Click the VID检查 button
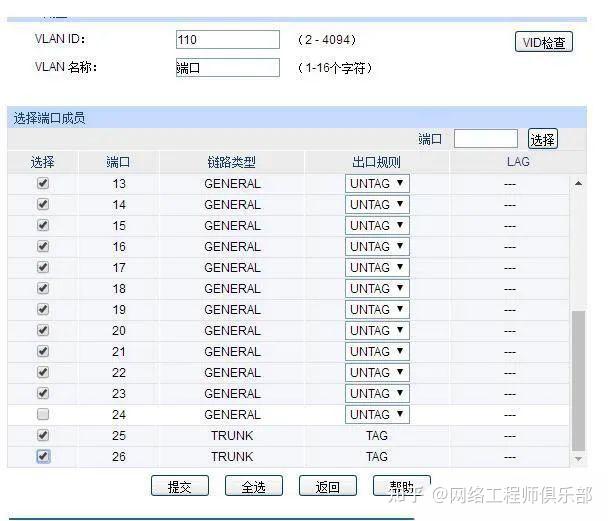The width and height of the screenshot is (608, 521). (544, 42)
